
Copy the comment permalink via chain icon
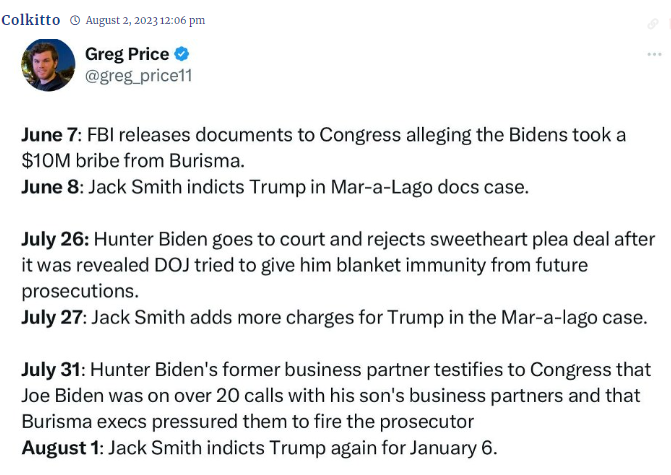(x=653, y=23)
